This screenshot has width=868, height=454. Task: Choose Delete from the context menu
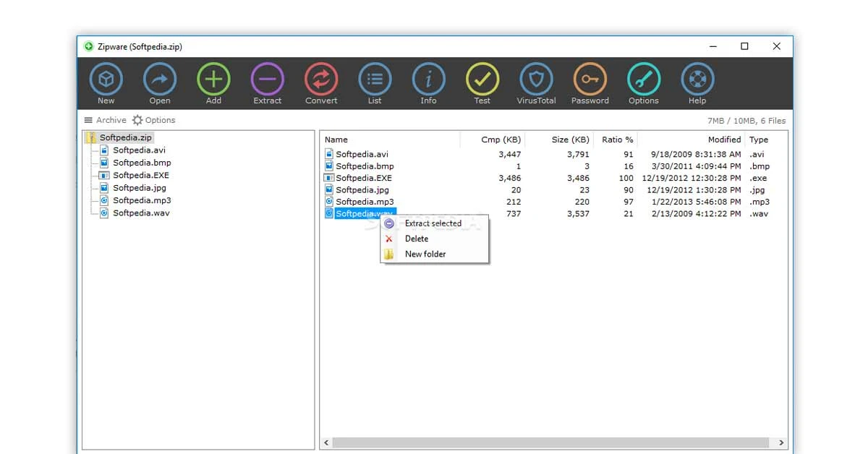417,239
